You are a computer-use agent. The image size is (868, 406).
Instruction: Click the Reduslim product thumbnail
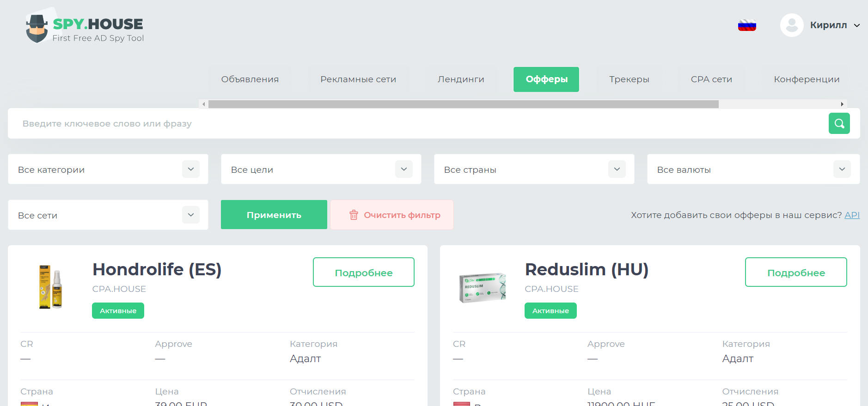483,287
